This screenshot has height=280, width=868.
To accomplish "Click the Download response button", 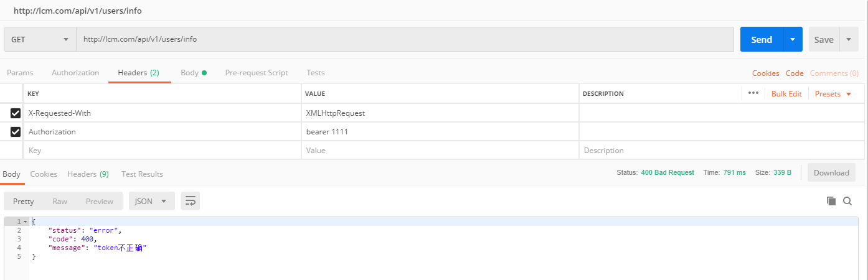I will coord(831,173).
